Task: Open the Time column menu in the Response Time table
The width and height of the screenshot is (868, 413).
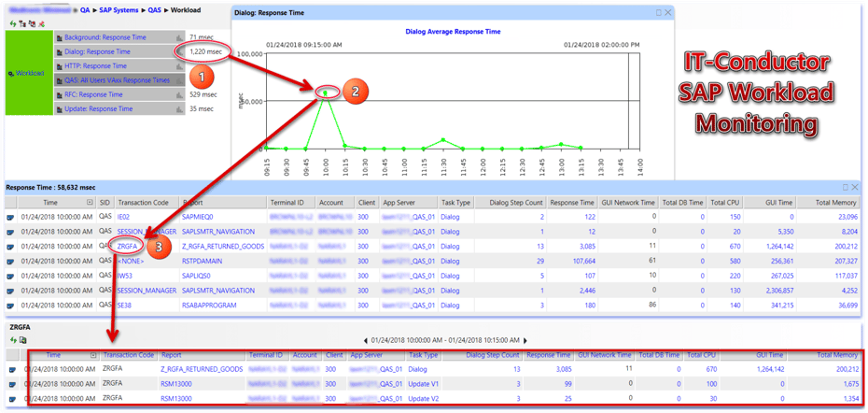Action: point(91,202)
